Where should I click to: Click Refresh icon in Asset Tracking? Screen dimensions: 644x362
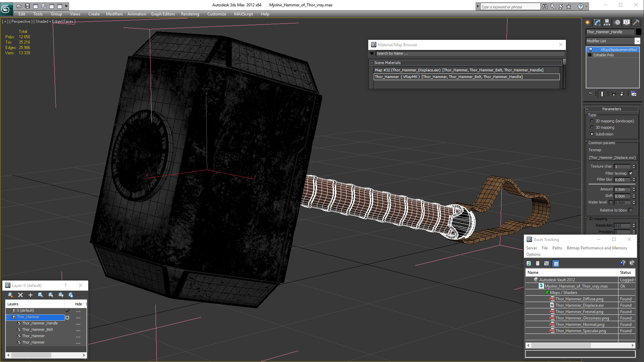[x=529, y=263]
